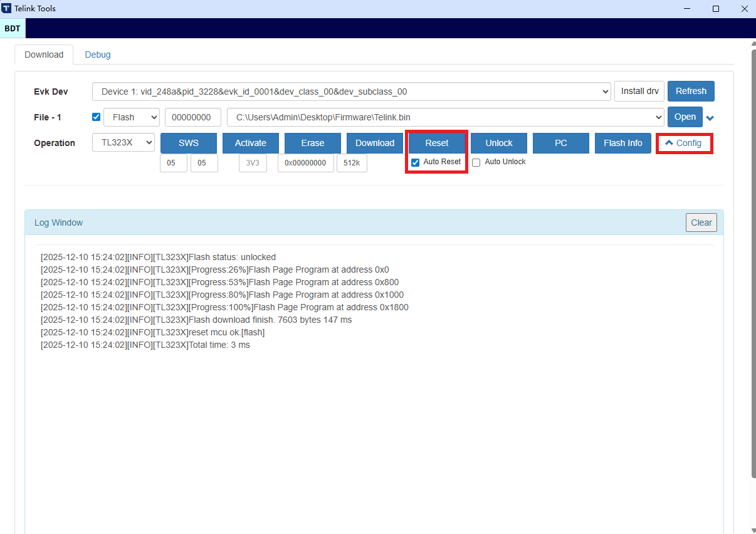Image resolution: width=756 pixels, height=534 pixels.
Task: Collapse the Config options panel
Action: 683,143
